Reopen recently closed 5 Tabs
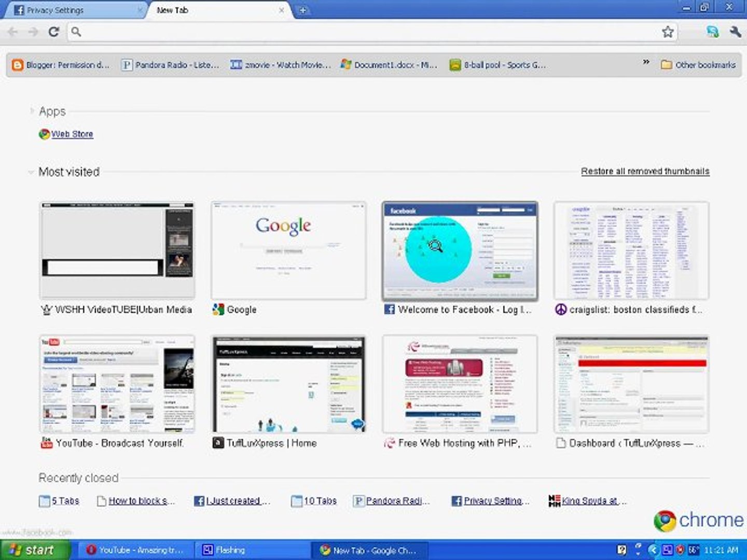The image size is (747, 560). [x=59, y=501]
